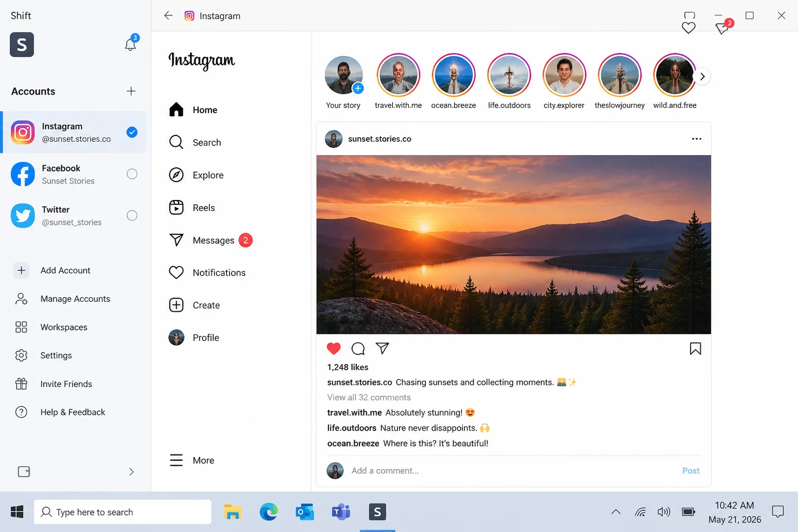Open the Create post option
Viewport: 798px width, 532px height.
coord(194,305)
